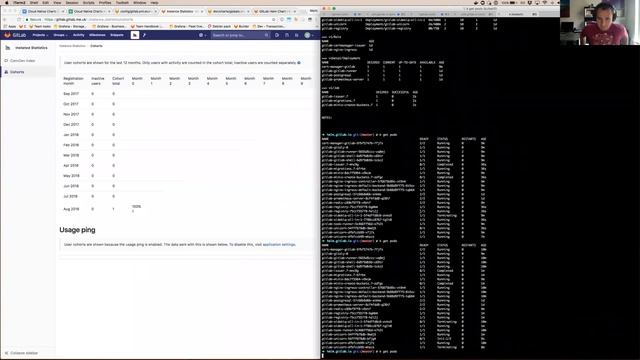
Task: Click the Collapse sidebar label
Action: 24,353
